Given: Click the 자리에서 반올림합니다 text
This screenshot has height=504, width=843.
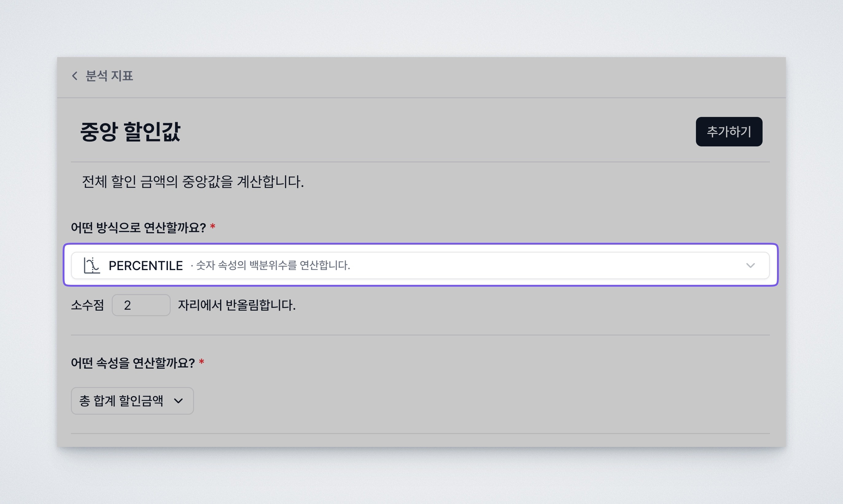Looking at the screenshot, I should pyautogui.click(x=237, y=305).
